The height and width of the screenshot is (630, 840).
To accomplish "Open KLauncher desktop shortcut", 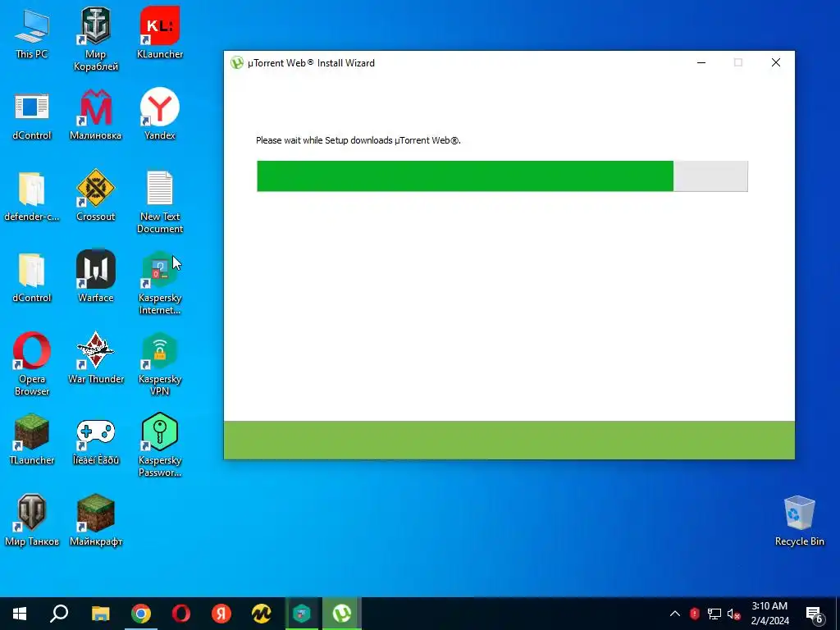I will pyautogui.click(x=160, y=32).
